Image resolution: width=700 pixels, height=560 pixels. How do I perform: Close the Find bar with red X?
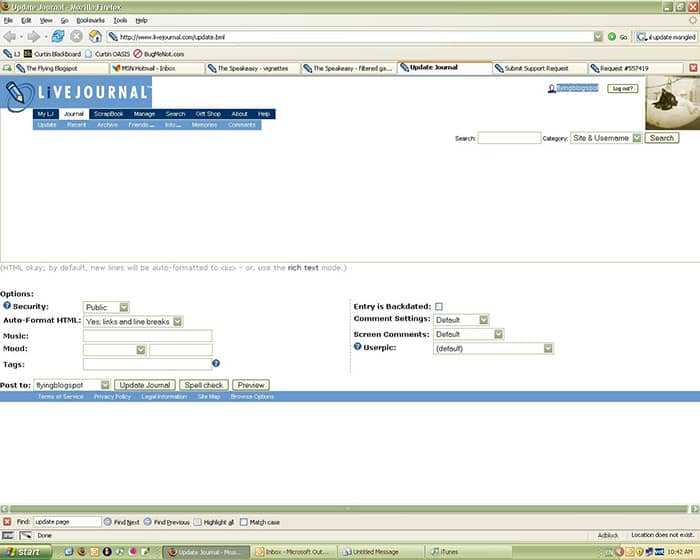[7, 521]
